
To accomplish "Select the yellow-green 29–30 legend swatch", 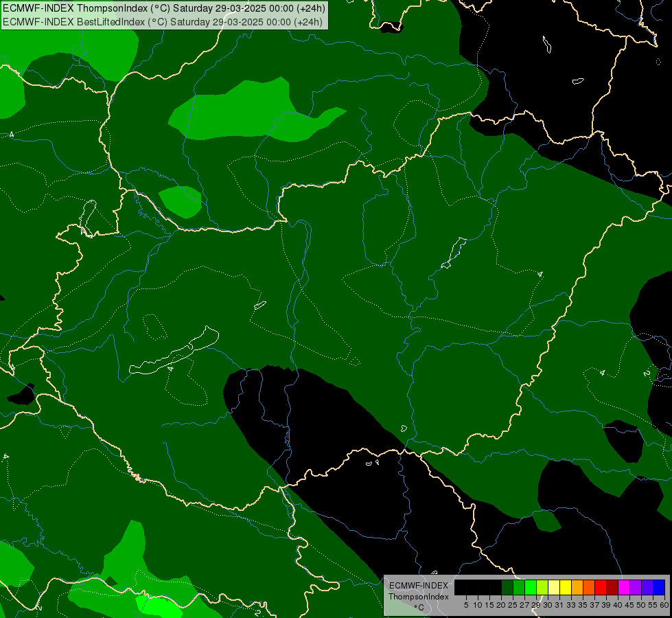I will click(542, 587).
